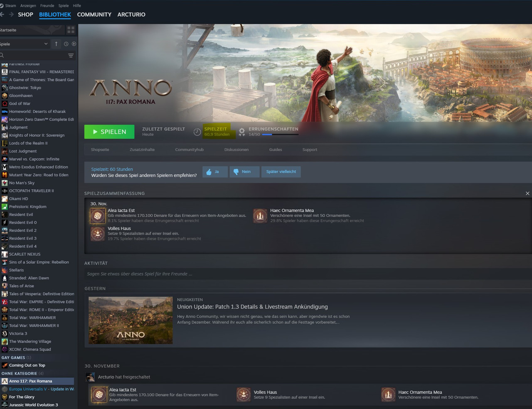Click Volles Haus achievement icon in summary
Viewport: 532px width, 409px height.
click(x=98, y=234)
